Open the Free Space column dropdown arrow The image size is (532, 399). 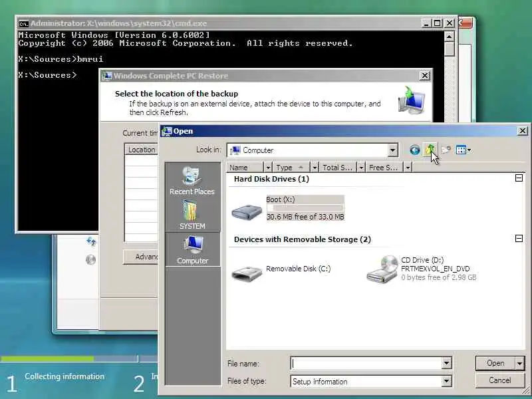[408, 168]
